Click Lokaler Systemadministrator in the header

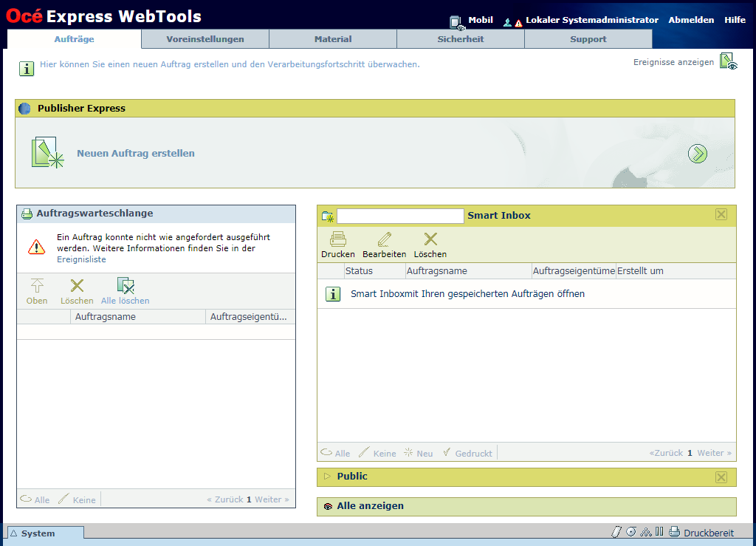592,20
